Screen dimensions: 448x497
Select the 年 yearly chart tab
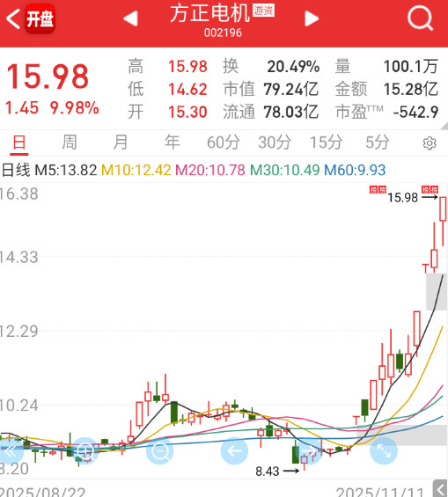173,143
